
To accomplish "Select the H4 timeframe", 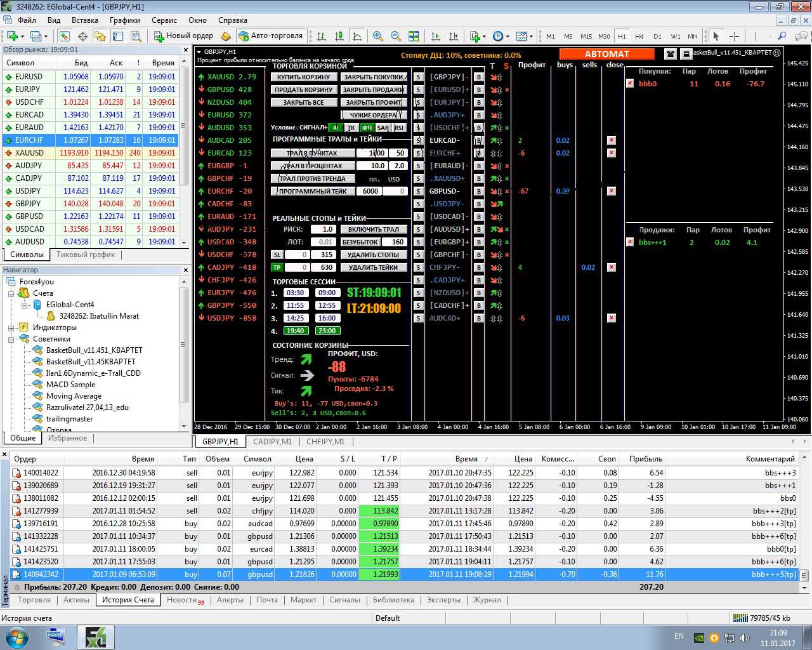I will 639,36.
